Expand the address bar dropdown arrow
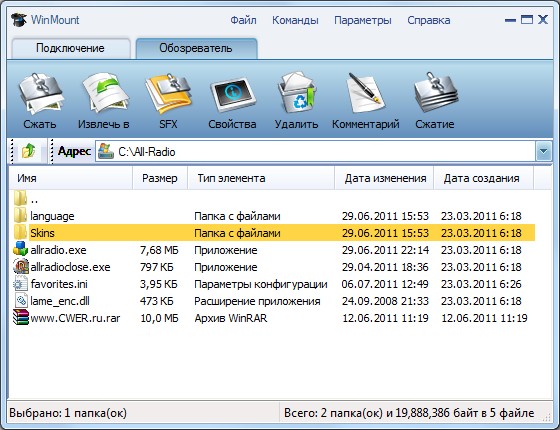The width and height of the screenshot is (560, 430). 543,151
